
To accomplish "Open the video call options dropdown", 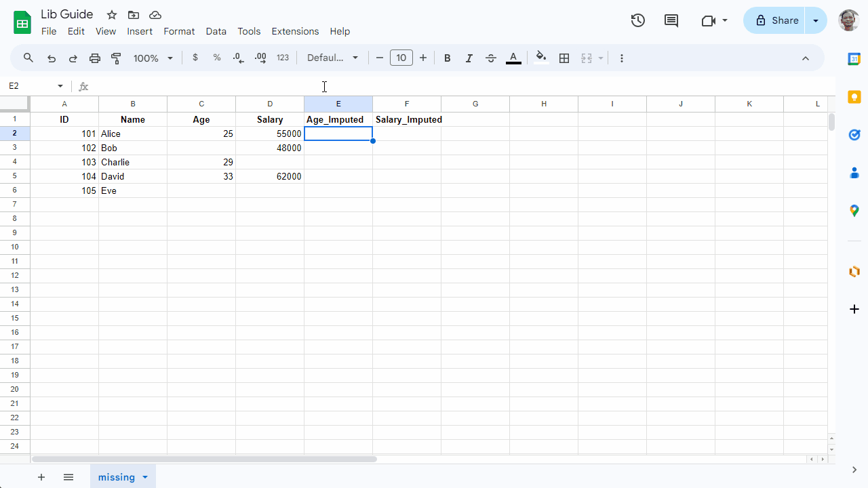I will [725, 20].
